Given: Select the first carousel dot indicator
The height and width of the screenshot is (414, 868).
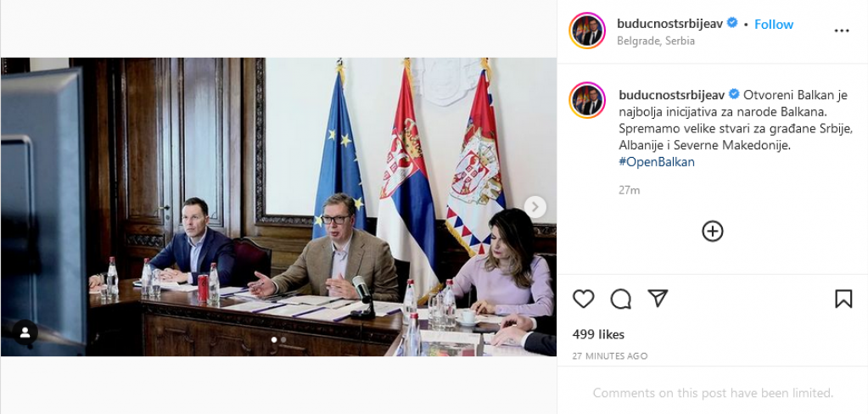Looking at the screenshot, I should click(273, 340).
